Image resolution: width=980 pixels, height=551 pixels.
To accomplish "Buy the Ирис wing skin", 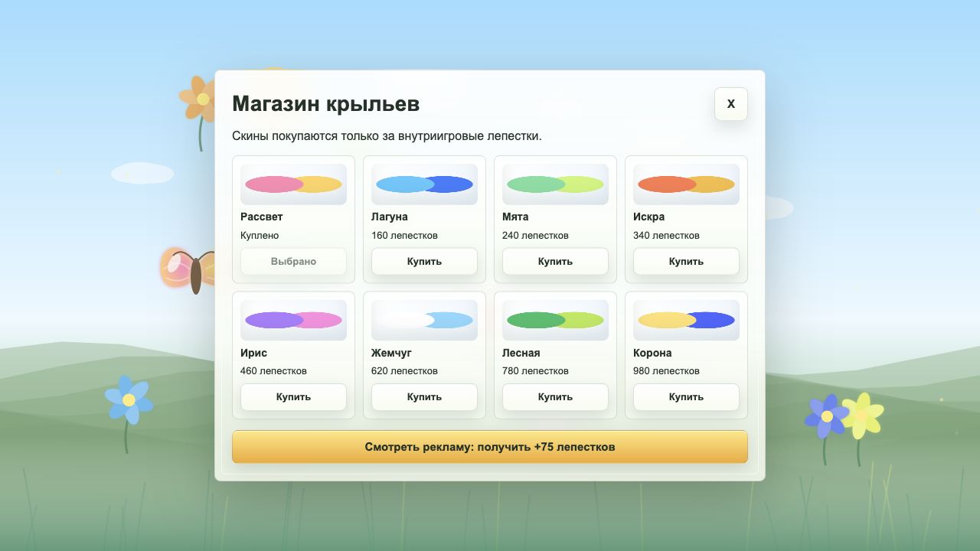I will [x=293, y=396].
